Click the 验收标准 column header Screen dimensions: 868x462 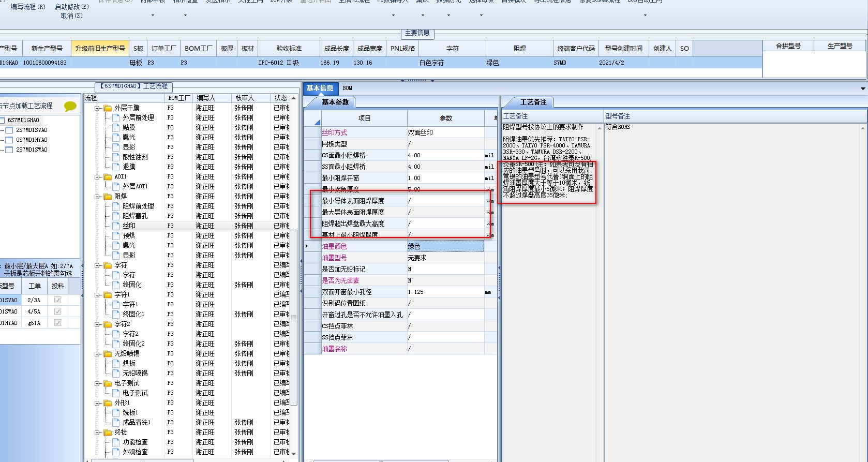coord(289,49)
